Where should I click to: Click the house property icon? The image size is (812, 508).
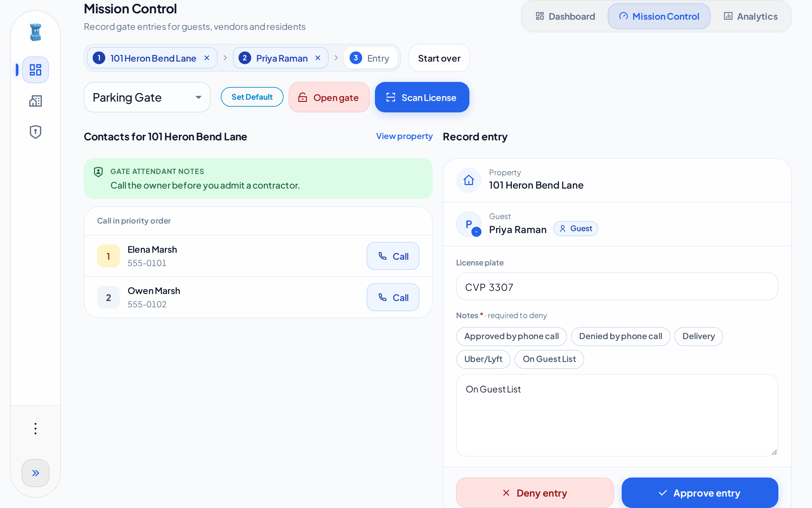(x=469, y=180)
